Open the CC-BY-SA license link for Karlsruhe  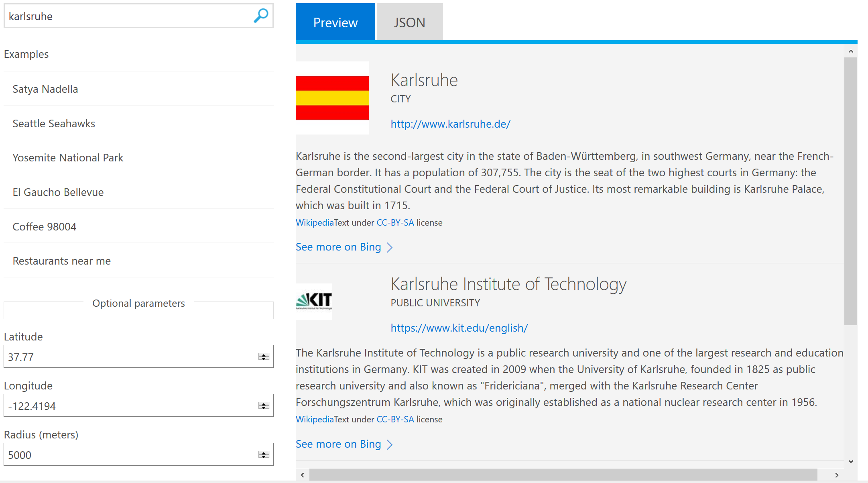[x=395, y=222]
